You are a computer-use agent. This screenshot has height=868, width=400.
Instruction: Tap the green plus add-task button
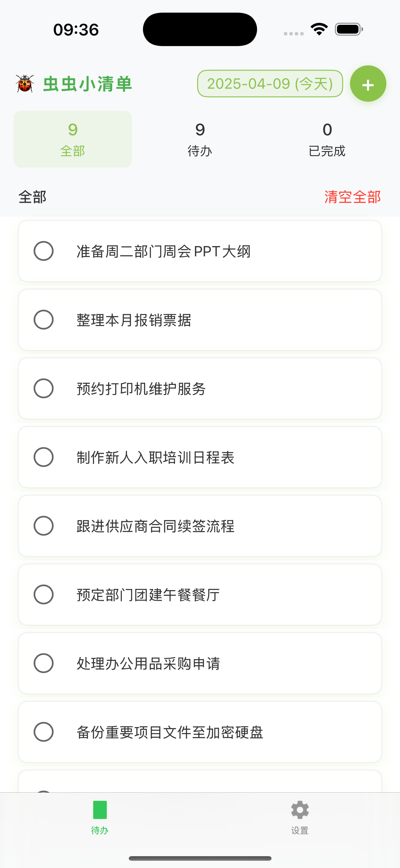(x=368, y=84)
